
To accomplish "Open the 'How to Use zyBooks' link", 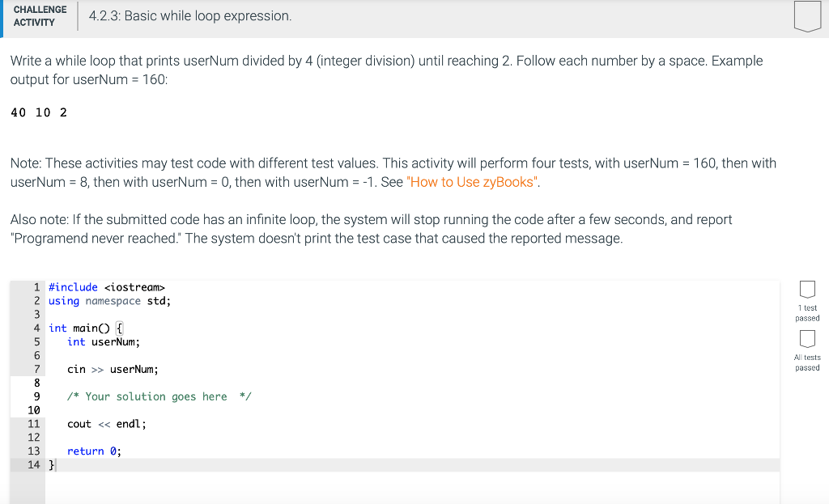I will [474, 182].
